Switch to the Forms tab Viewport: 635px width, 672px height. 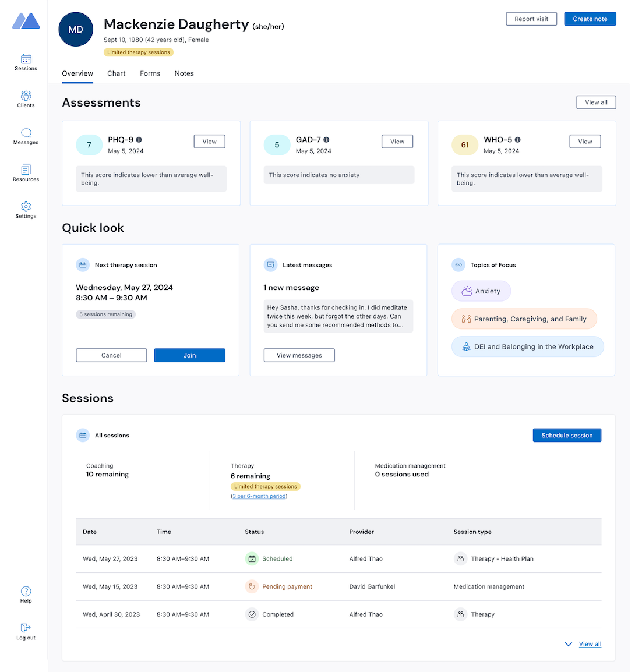click(150, 73)
